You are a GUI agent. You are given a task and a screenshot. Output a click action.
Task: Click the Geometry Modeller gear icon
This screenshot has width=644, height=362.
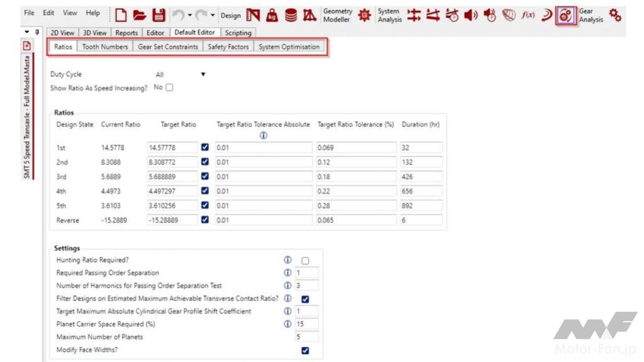coord(364,15)
